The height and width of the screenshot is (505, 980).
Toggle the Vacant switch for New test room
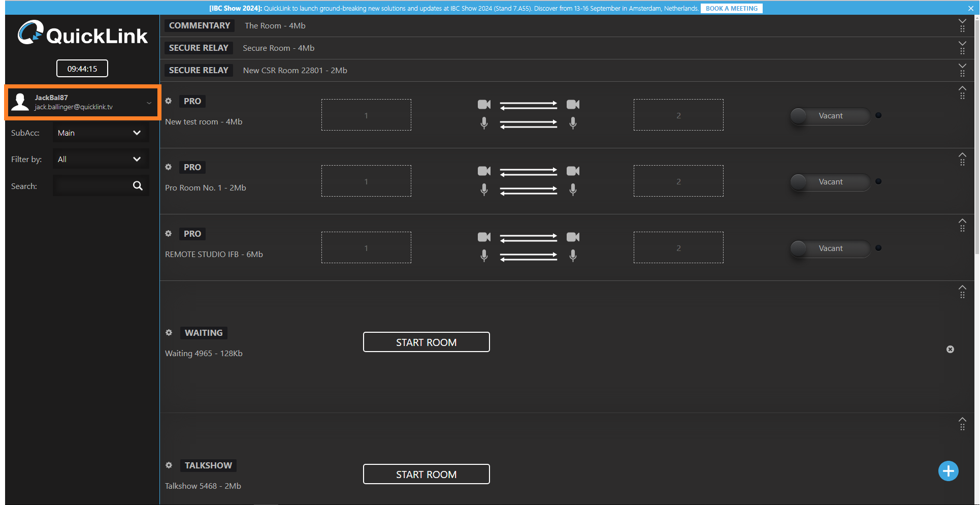click(830, 116)
